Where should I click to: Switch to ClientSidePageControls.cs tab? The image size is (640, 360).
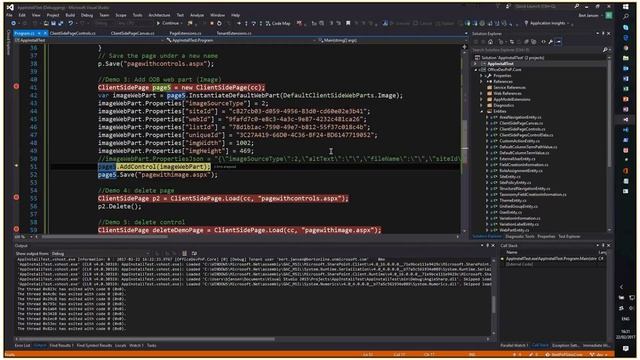(x=72, y=33)
